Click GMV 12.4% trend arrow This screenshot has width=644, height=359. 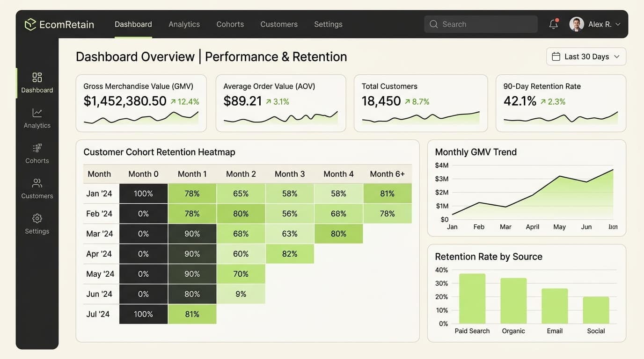coord(173,101)
